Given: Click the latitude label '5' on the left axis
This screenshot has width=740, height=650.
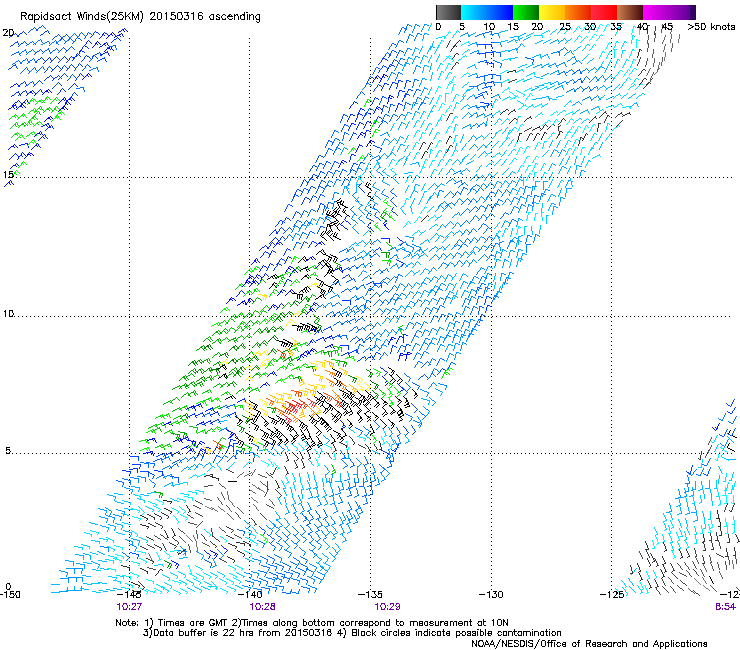Looking at the screenshot, I should (8, 451).
